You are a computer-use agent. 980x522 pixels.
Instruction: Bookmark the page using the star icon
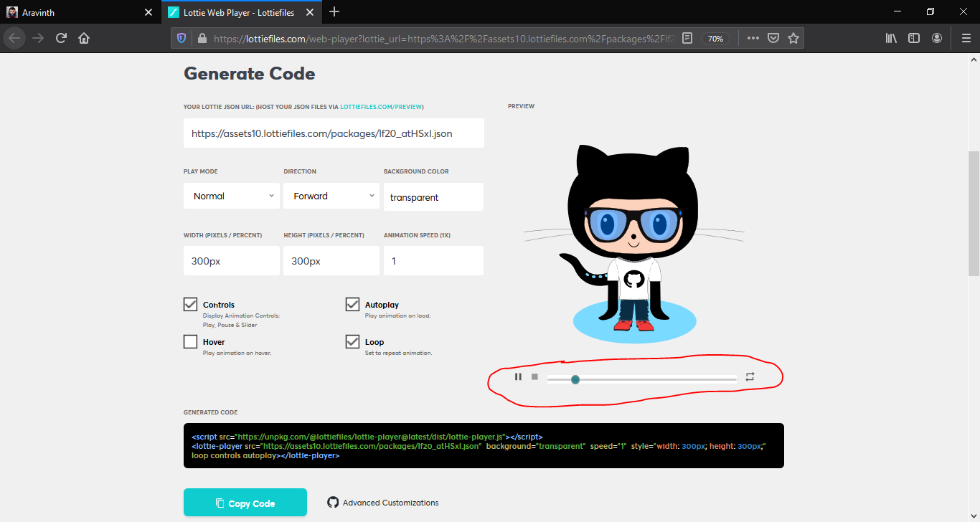click(793, 37)
